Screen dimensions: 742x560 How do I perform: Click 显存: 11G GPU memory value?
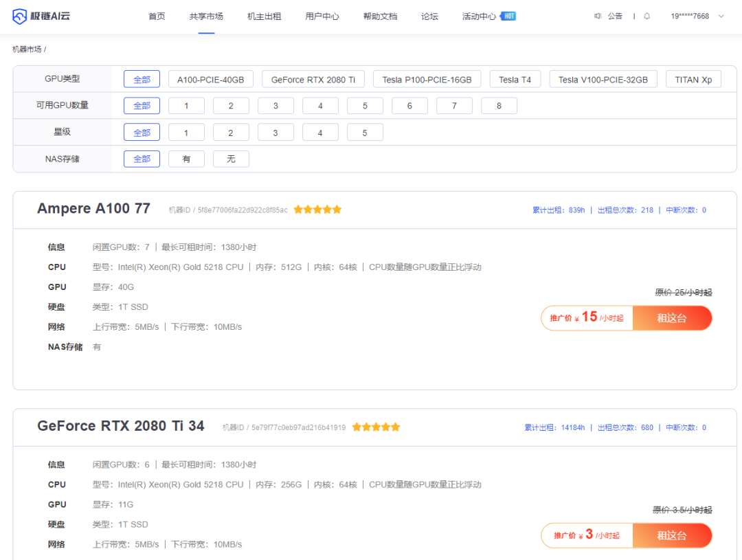(113, 504)
